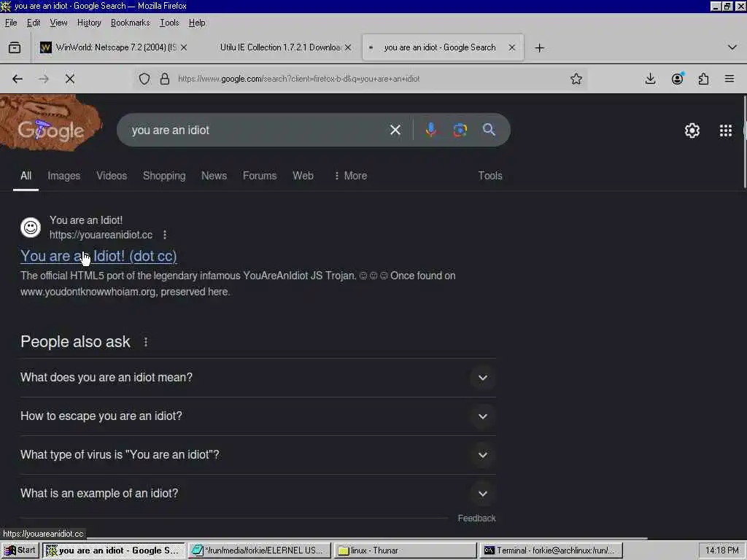Open the Help menu
This screenshot has height=560, width=747.
[x=197, y=23]
